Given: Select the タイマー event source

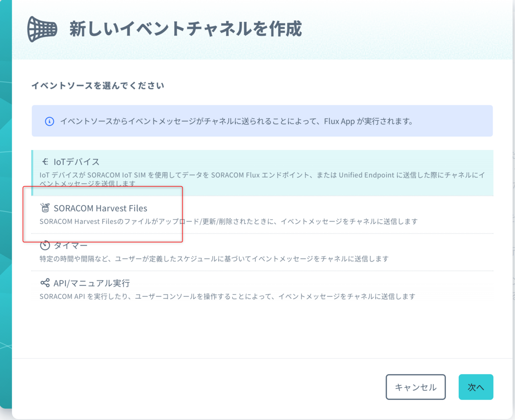Looking at the screenshot, I should click(x=263, y=252).
